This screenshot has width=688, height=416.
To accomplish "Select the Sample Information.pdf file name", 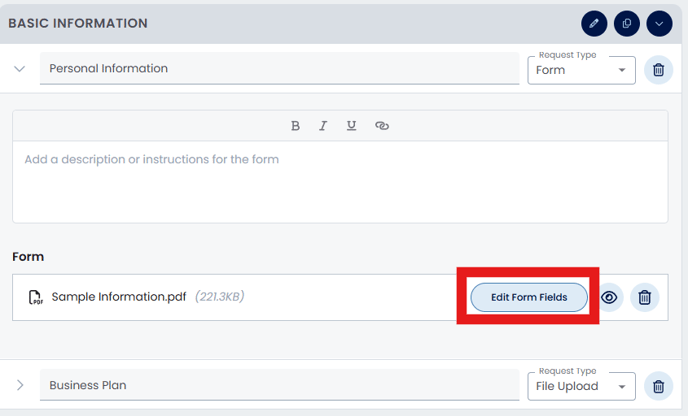I will pyautogui.click(x=118, y=297).
